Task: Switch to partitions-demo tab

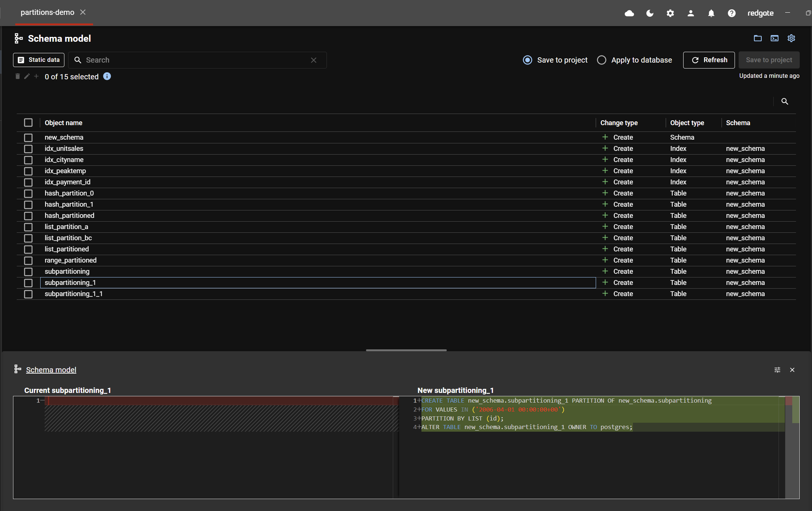Action: click(47, 12)
